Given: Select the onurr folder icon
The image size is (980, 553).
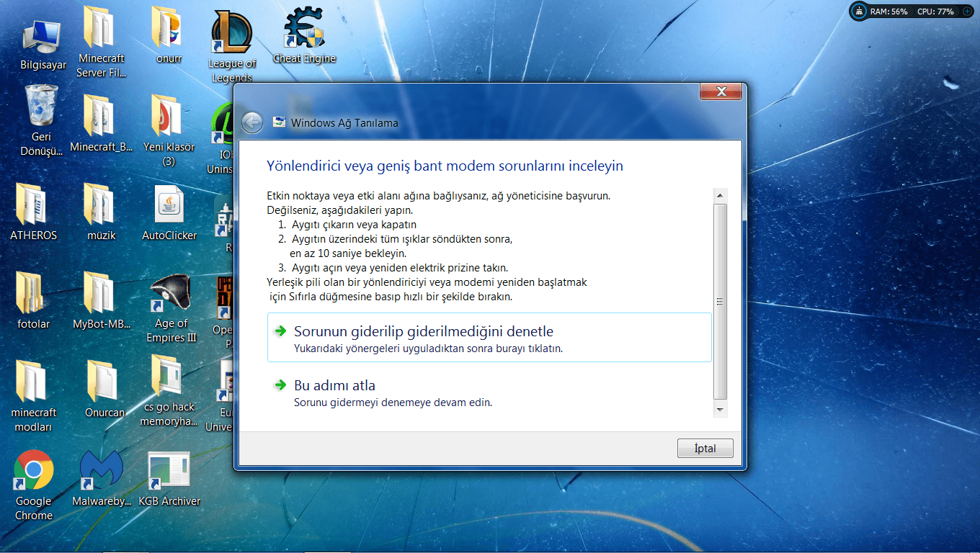Looking at the screenshot, I should pos(169,35).
